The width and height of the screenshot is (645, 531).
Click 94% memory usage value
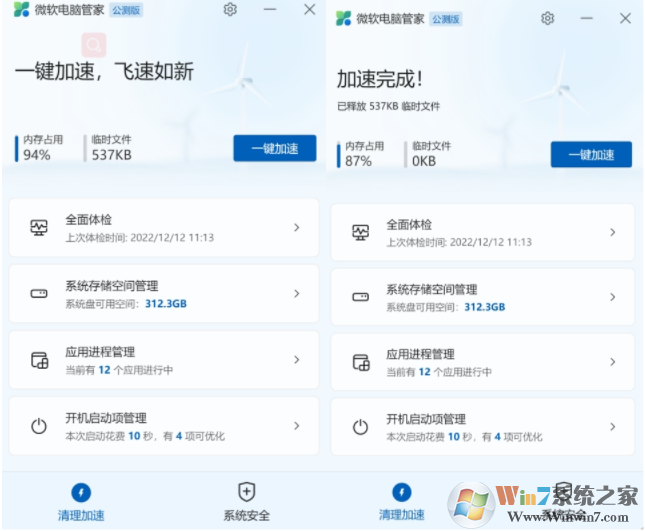37,155
